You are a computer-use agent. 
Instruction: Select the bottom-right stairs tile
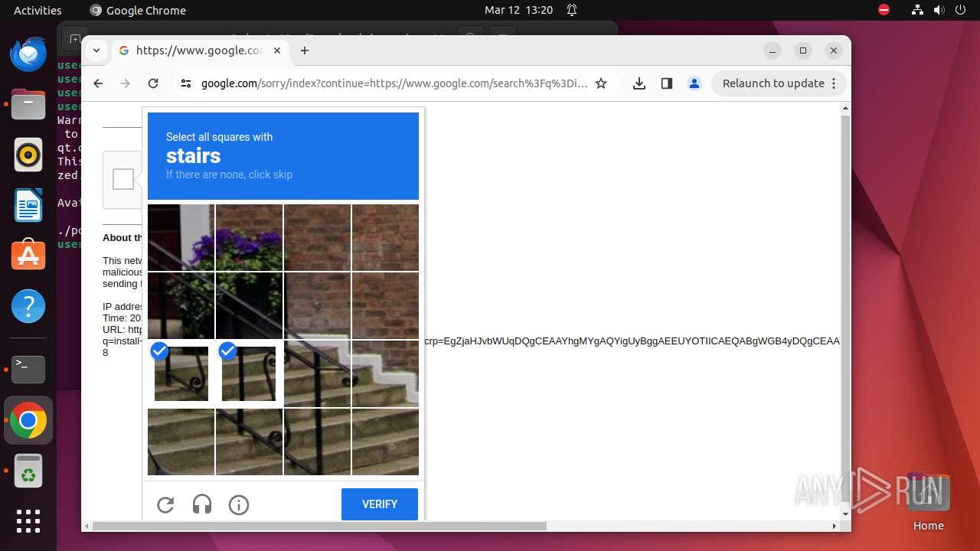click(x=385, y=442)
